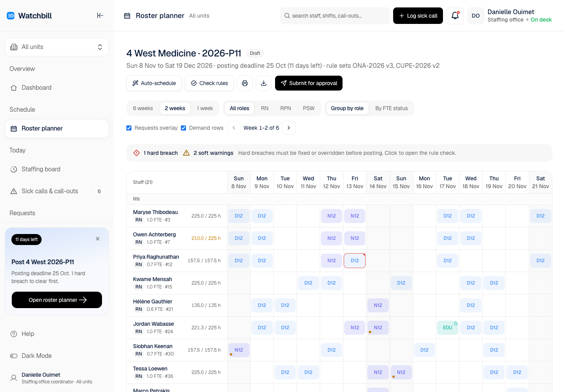Click Open roster planner button
This screenshot has height=392, width=565.
pyautogui.click(x=57, y=300)
